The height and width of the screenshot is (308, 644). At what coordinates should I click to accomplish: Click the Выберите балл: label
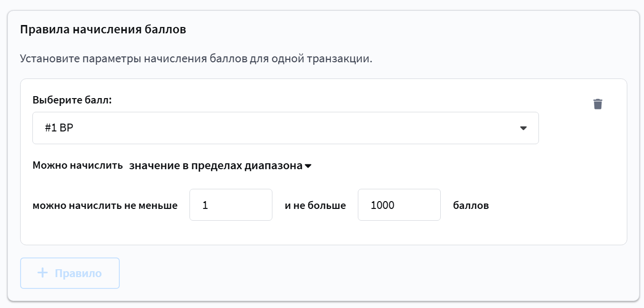pos(72,100)
